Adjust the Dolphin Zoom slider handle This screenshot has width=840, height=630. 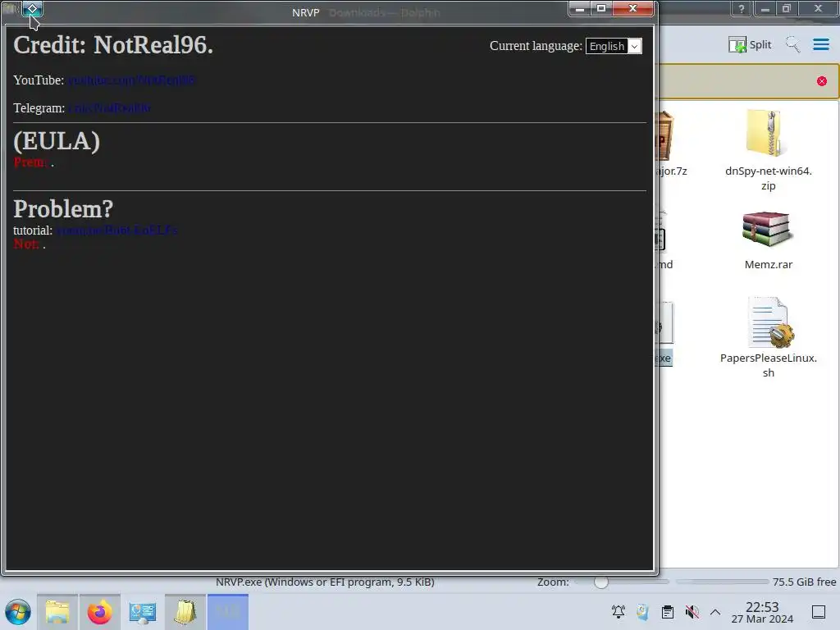(x=601, y=582)
